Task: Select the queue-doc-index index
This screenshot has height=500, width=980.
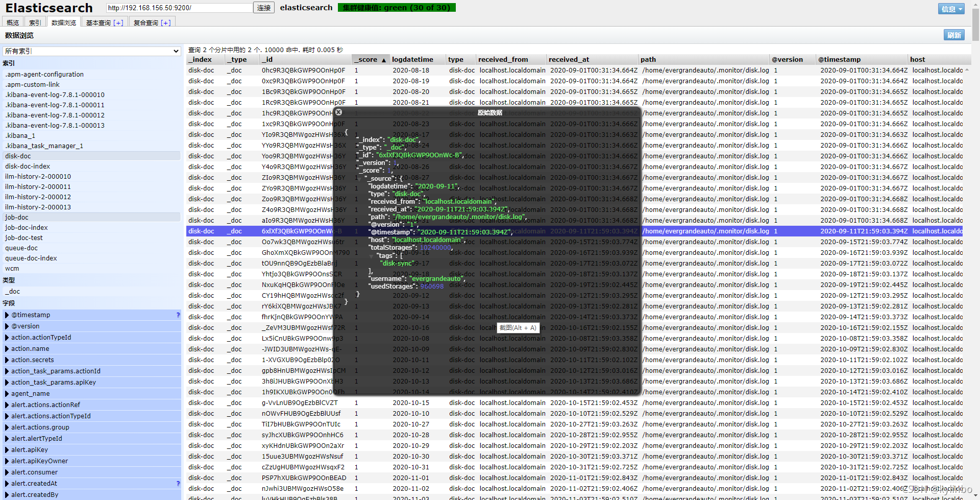Action: click(x=92, y=258)
